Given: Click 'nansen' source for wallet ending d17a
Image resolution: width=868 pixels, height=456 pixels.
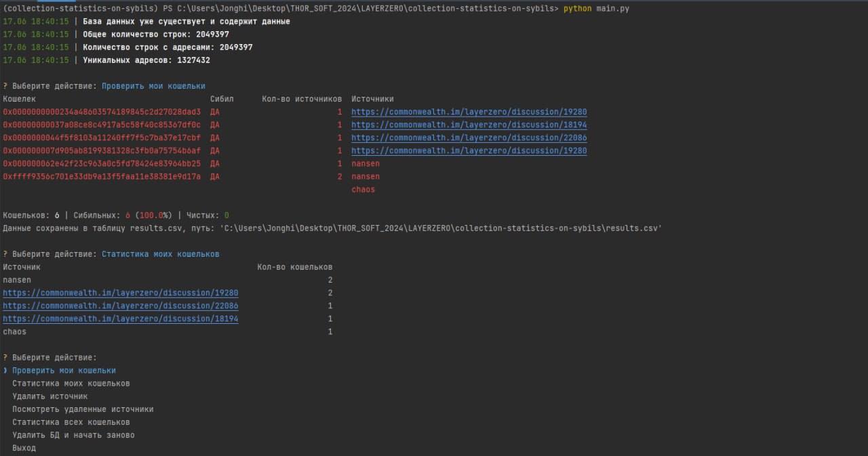Looking at the screenshot, I should coord(366,176).
